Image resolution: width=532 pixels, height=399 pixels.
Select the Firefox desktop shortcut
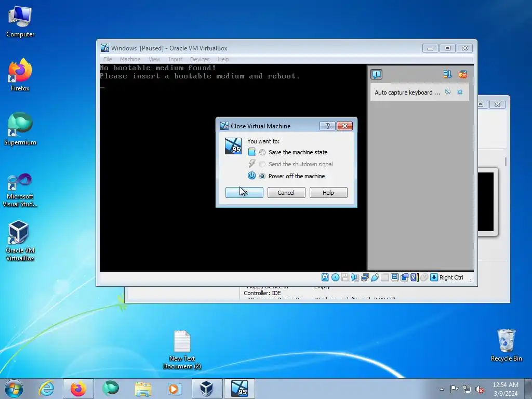coord(20,75)
